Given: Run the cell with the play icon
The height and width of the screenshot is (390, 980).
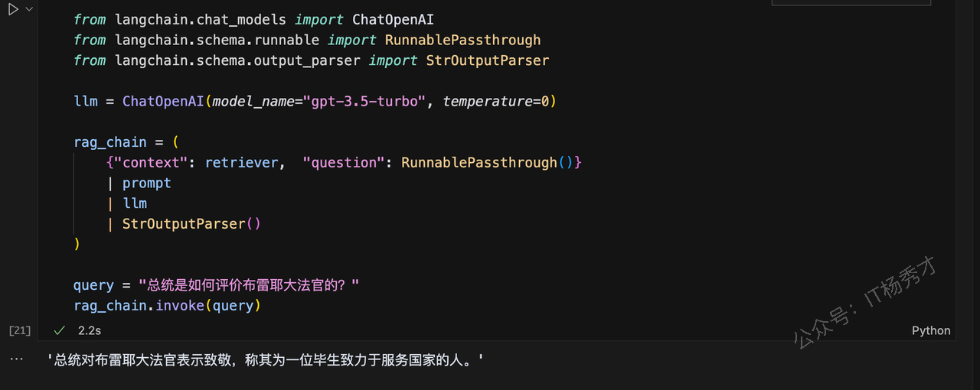Looking at the screenshot, I should click(13, 9).
